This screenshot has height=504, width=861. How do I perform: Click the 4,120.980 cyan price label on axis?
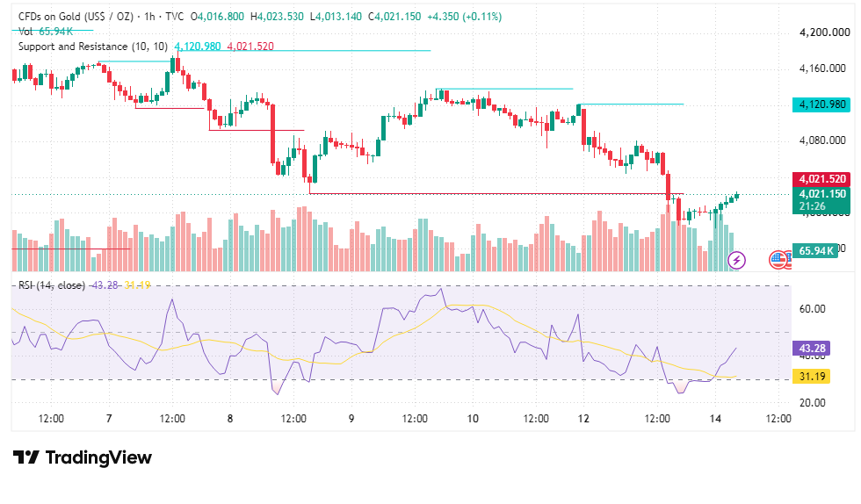(x=821, y=104)
